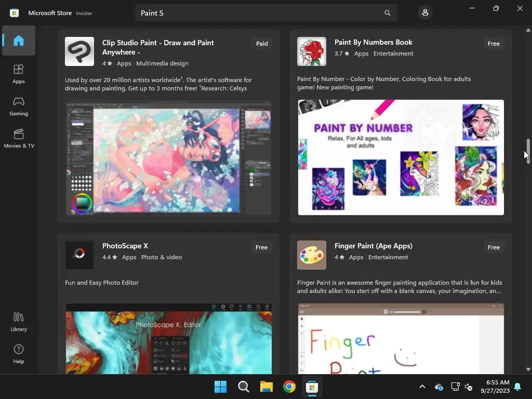
Task: Open Clip Studio Paint screenshot preview
Action: tap(169, 158)
